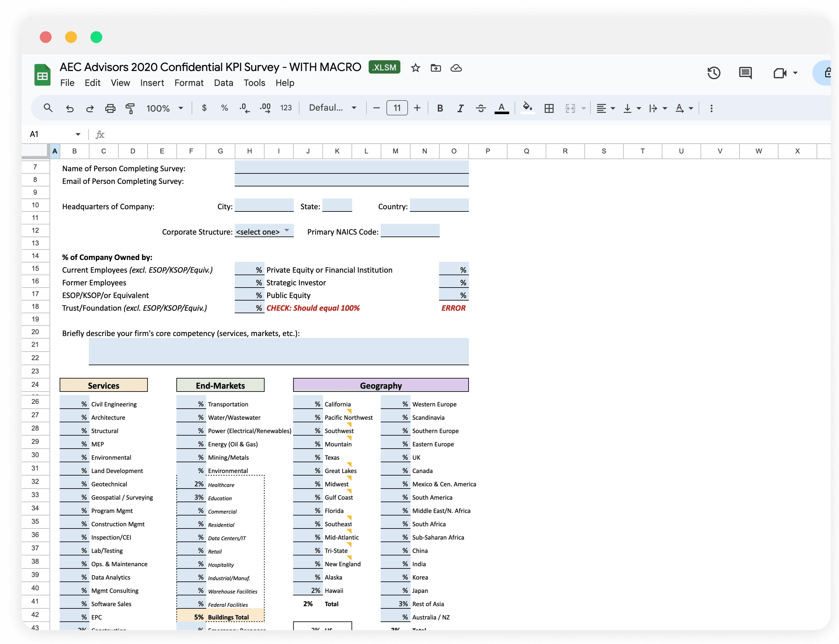Click the formula bar
Screen dimensions: 839x644
pos(468,134)
